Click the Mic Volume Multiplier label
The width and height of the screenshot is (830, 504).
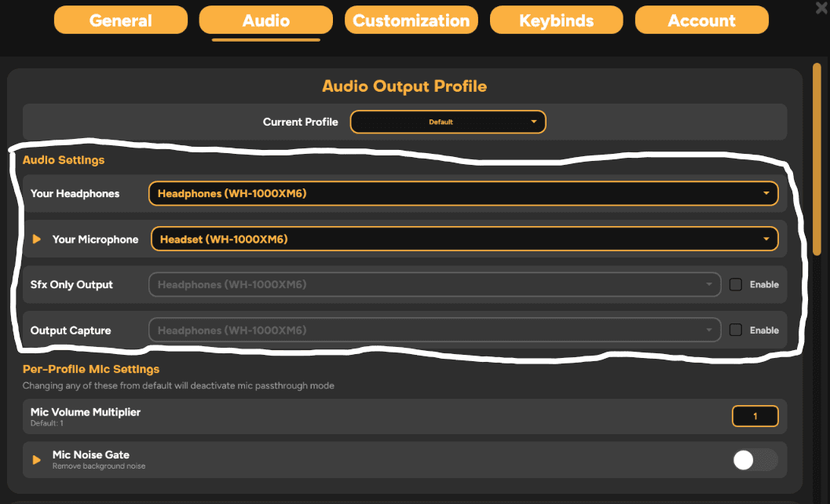pos(86,412)
